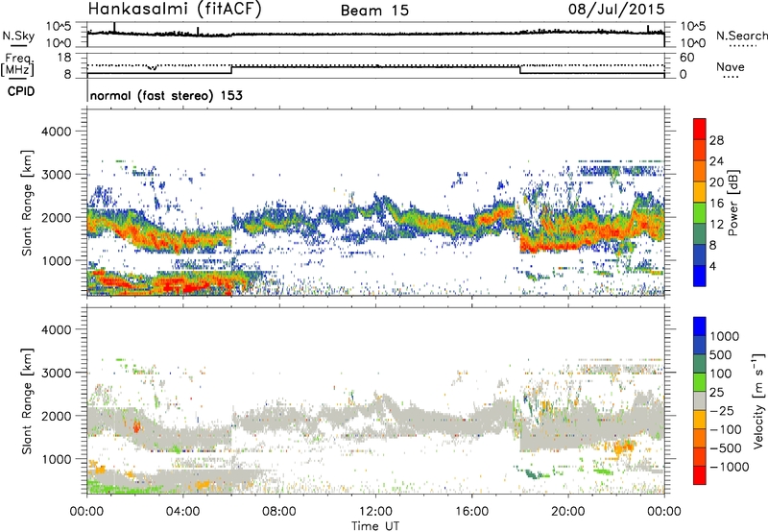
Task: Click the "Freq. [MHz]" axis label
Action: pyautogui.click(x=18, y=65)
